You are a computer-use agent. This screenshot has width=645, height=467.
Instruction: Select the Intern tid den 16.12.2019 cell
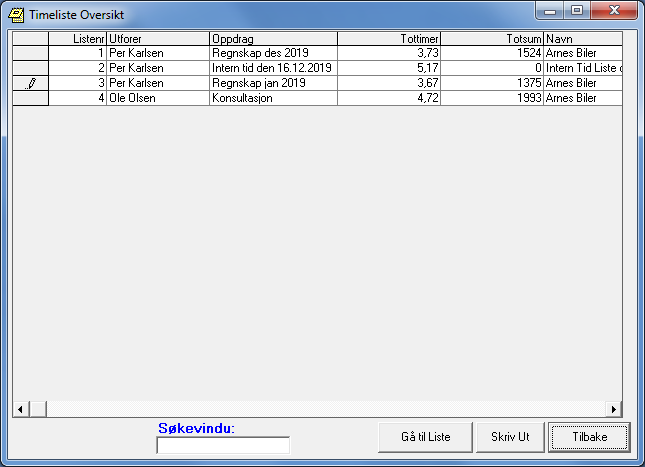pos(272,68)
